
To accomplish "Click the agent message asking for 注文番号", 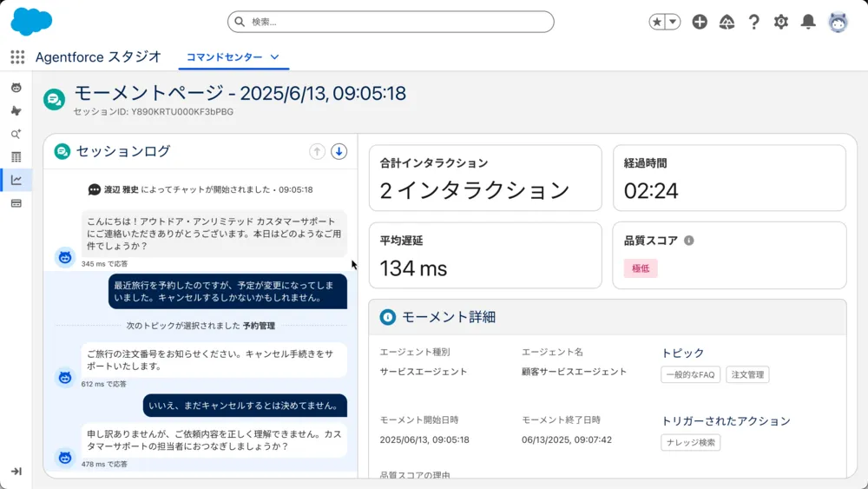I will (x=214, y=360).
